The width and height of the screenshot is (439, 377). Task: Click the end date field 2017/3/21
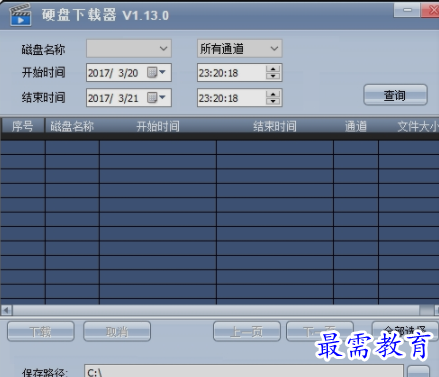(129, 98)
